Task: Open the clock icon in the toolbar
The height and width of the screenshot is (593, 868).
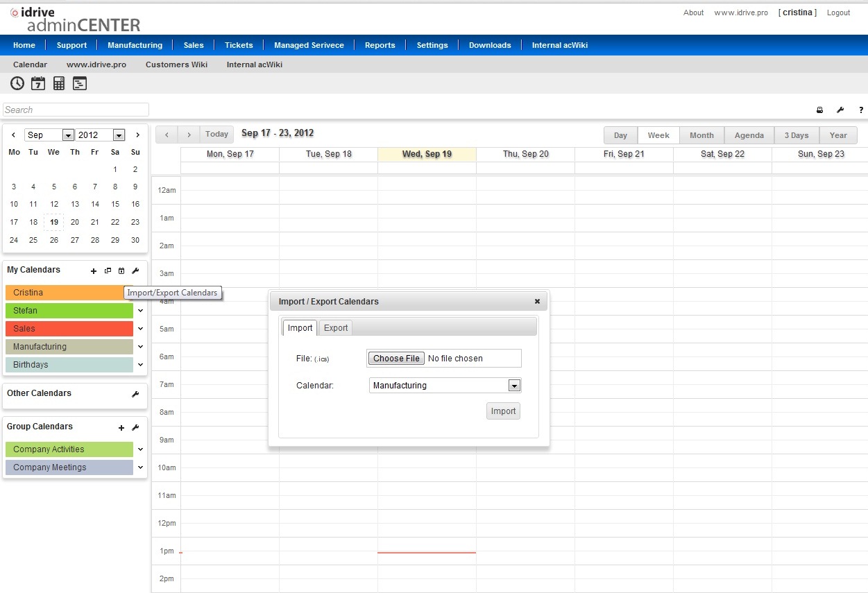Action: coord(17,83)
